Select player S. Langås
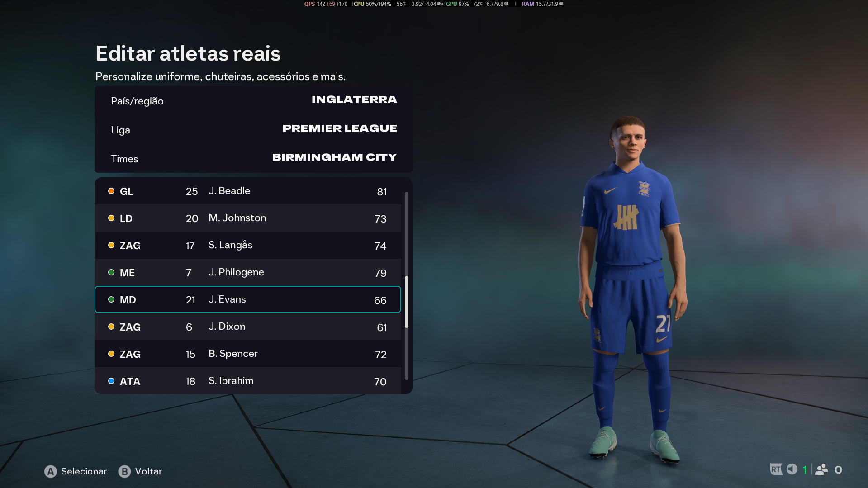 248,245
